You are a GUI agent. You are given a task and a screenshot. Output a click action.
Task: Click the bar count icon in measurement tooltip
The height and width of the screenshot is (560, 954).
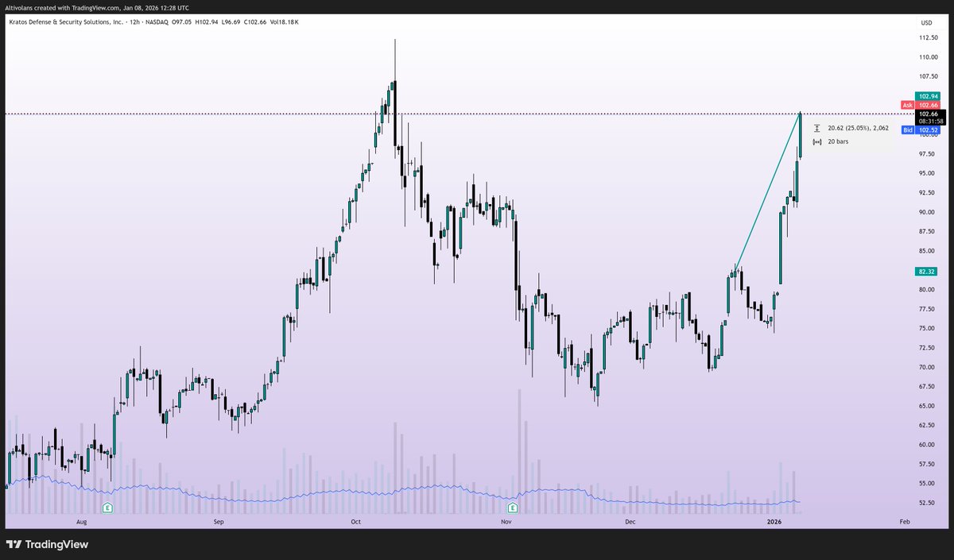pyautogui.click(x=817, y=141)
